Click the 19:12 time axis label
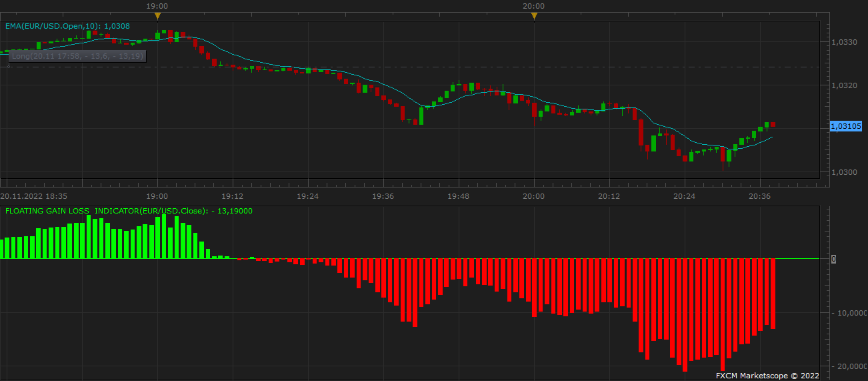This screenshot has width=868, height=381. [232, 196]
